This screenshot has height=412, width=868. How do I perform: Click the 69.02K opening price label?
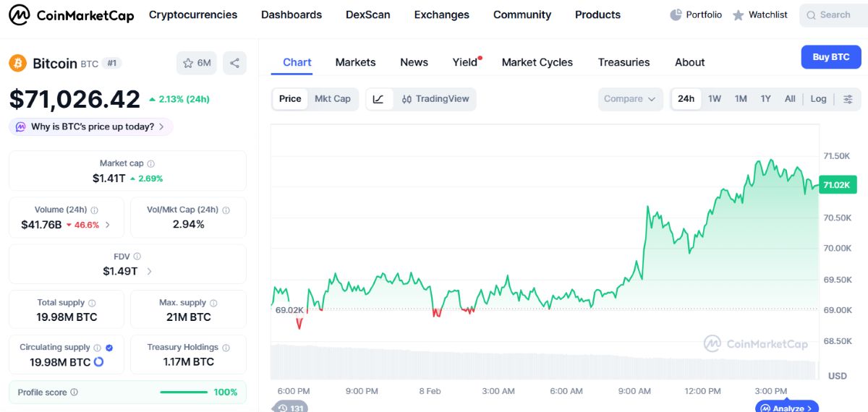click(289, 310)
